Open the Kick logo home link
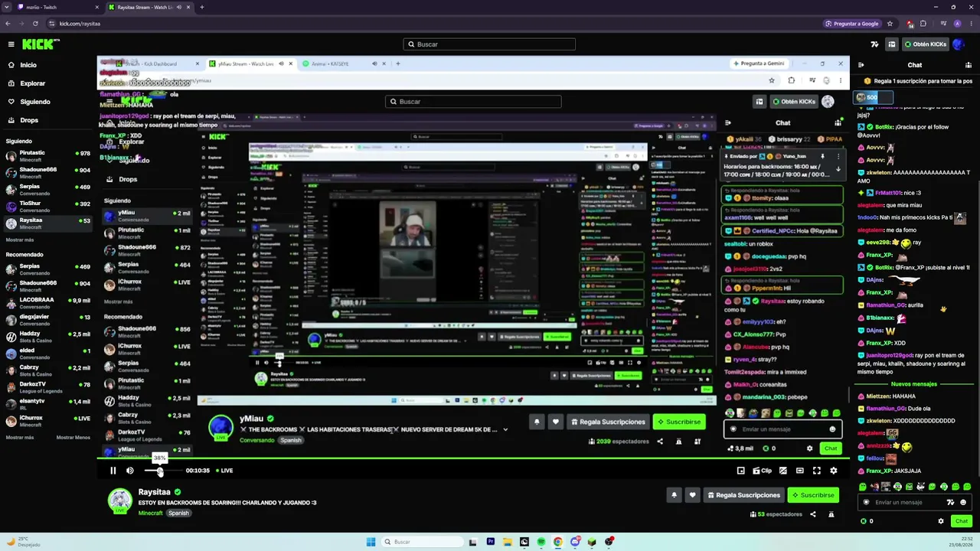The height and width of the screenshot is (551, 980). 41,44
